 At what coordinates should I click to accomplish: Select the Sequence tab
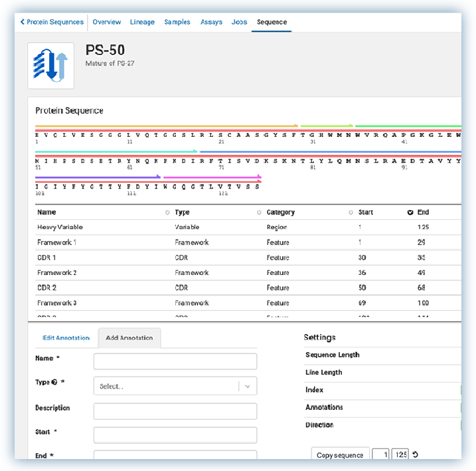coord(272,22)
